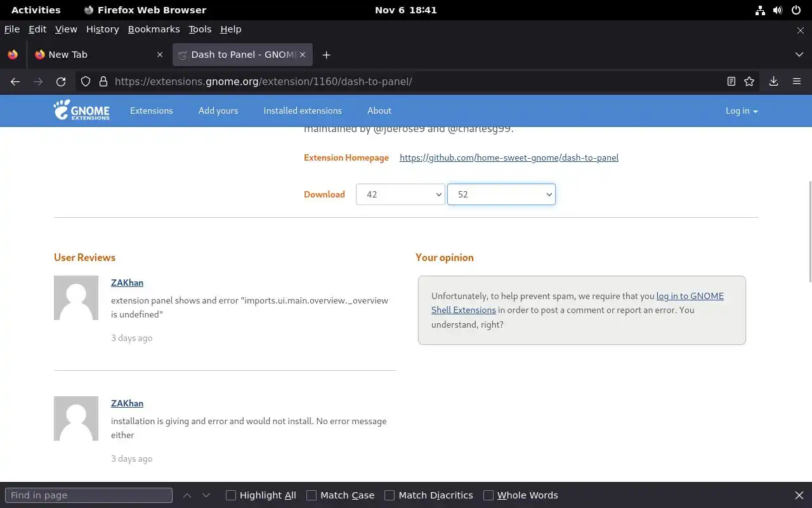Image resolution: width=812 pixels, height=508 pixels.
Task: Open the Add yours nav link
Action: [218, 110]
